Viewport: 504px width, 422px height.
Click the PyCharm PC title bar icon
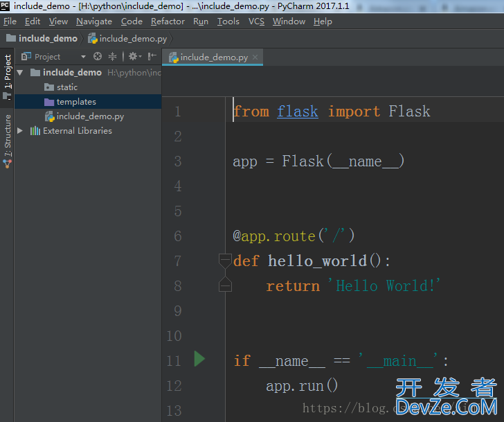[x=5, y=6]
